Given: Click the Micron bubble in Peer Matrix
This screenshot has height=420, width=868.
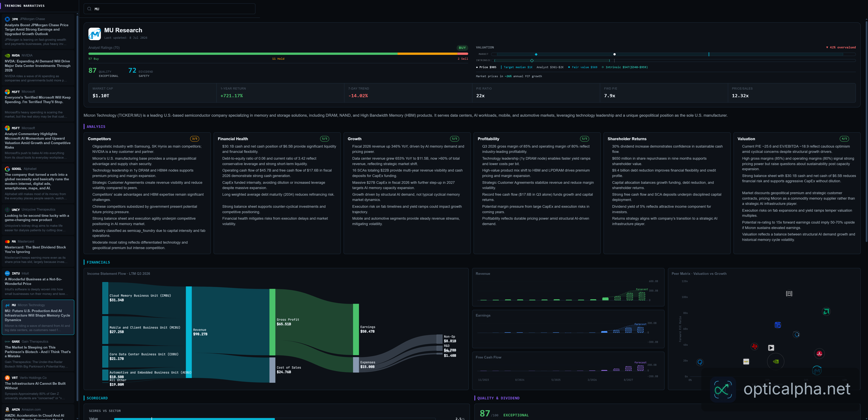Looking at the screenshot, I should [817, 370].
